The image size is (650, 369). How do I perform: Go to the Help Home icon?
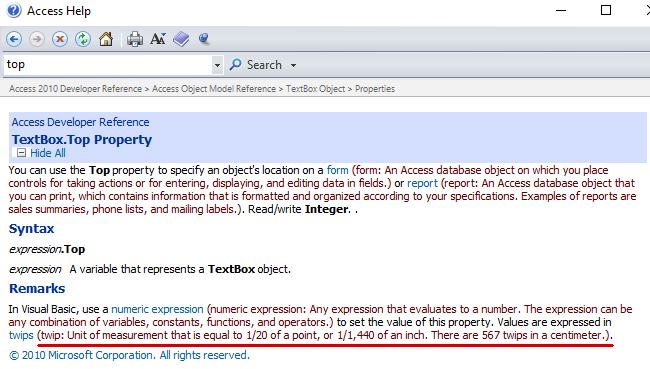coord(106,39)
